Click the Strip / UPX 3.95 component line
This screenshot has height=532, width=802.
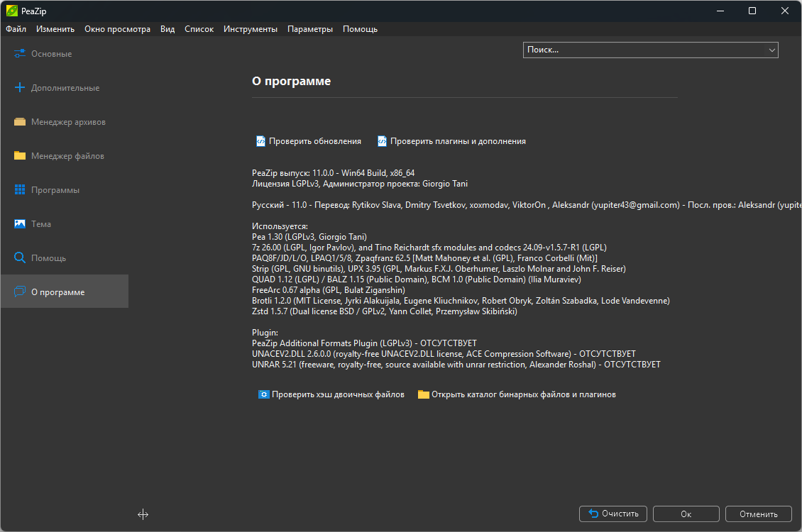point(439,268)
